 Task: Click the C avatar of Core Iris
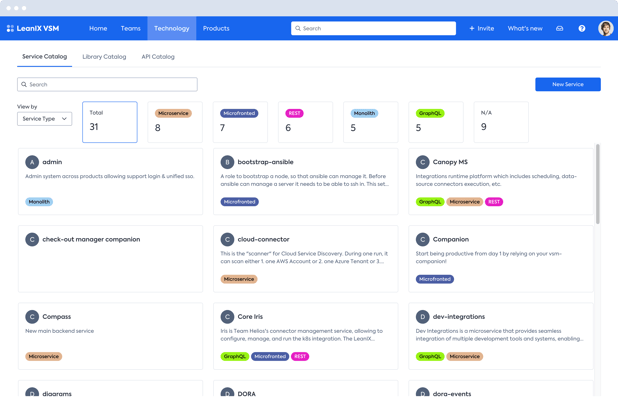tap(227, 317)
